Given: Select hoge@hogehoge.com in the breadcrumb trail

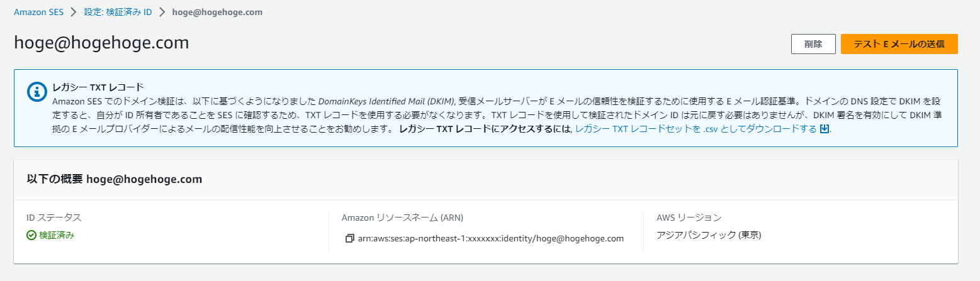Looking at the screenshot, I should pos(217,12).
